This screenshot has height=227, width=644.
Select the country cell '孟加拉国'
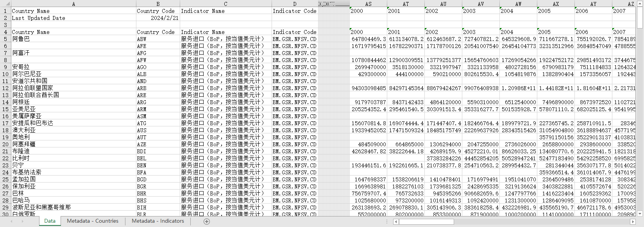click(x=73, y=179)
